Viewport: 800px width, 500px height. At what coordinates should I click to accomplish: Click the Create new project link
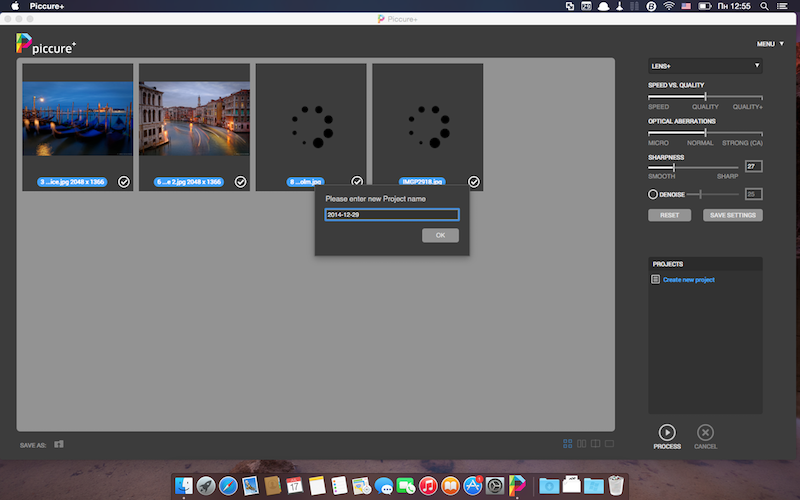[688, 280]
